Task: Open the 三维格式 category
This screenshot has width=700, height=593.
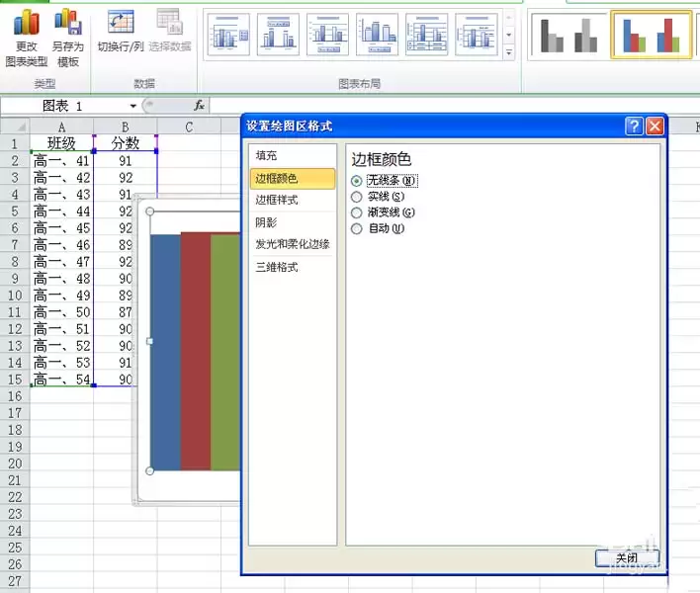Action: (277, 267)
